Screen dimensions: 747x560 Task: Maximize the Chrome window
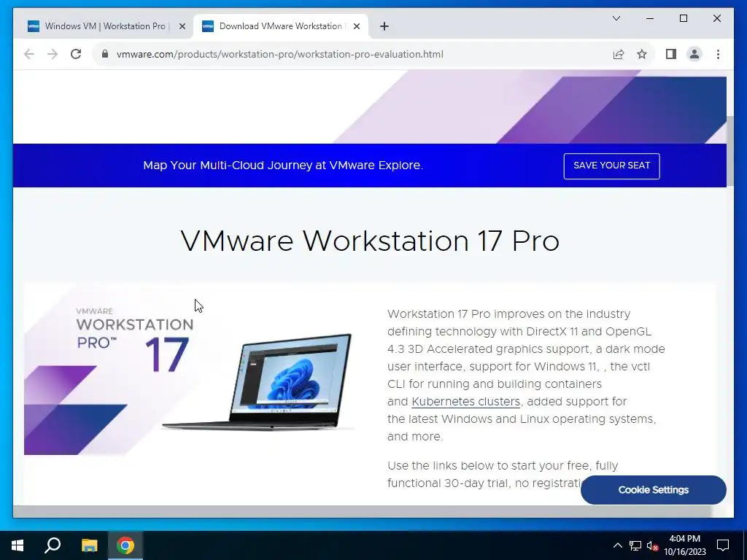pos(683,18)
